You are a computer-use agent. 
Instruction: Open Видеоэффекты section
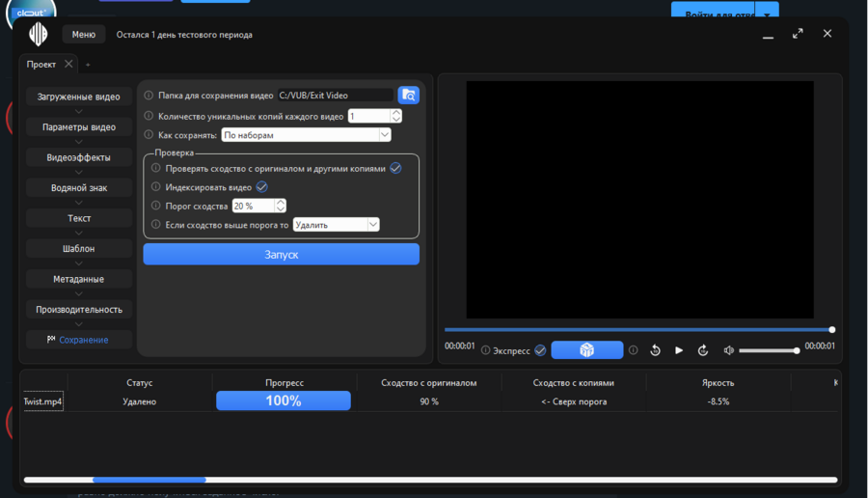[79, 157]
